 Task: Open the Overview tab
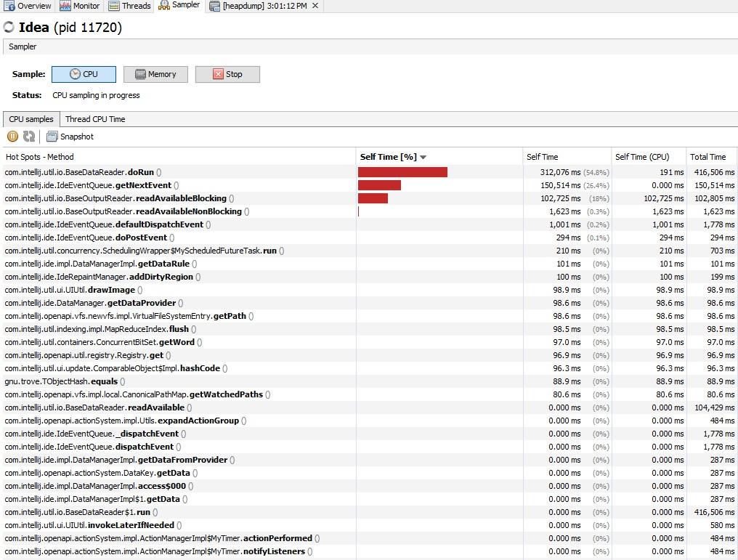click(28, 6)
